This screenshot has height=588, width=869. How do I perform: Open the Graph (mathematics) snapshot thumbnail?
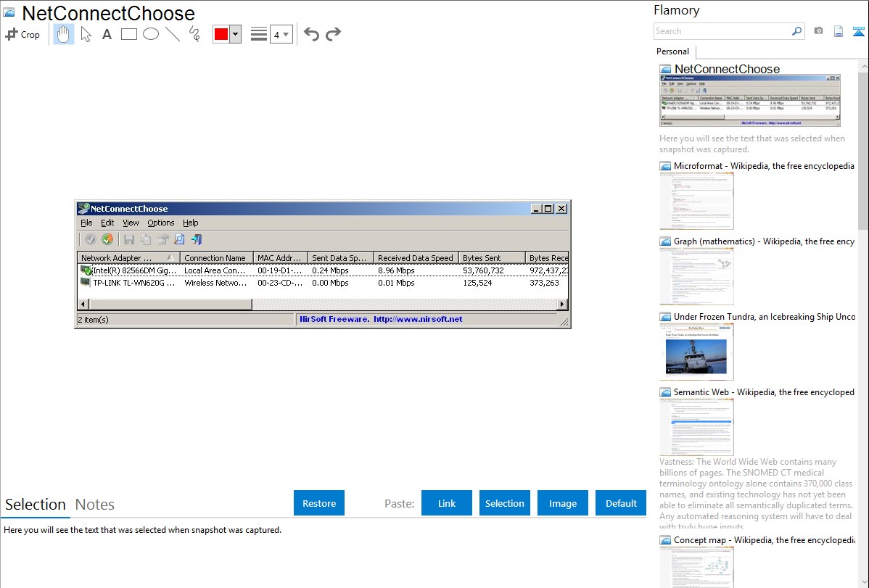[696, 276]
